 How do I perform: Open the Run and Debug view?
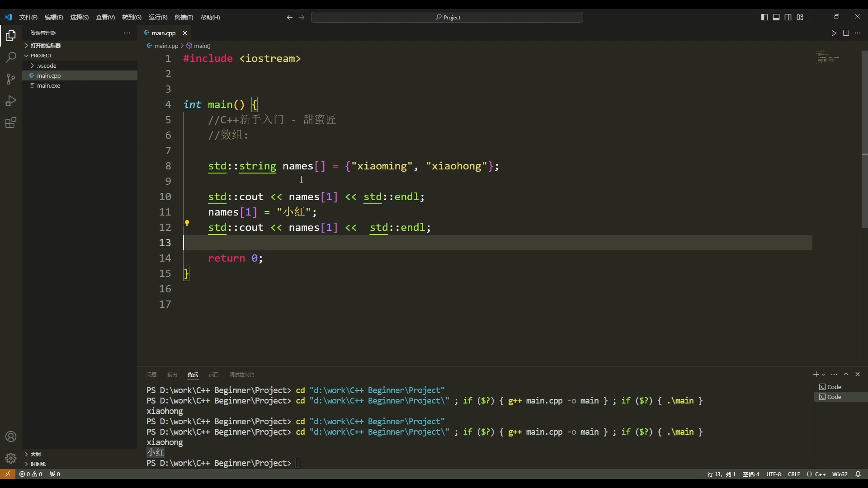[10, 101]
